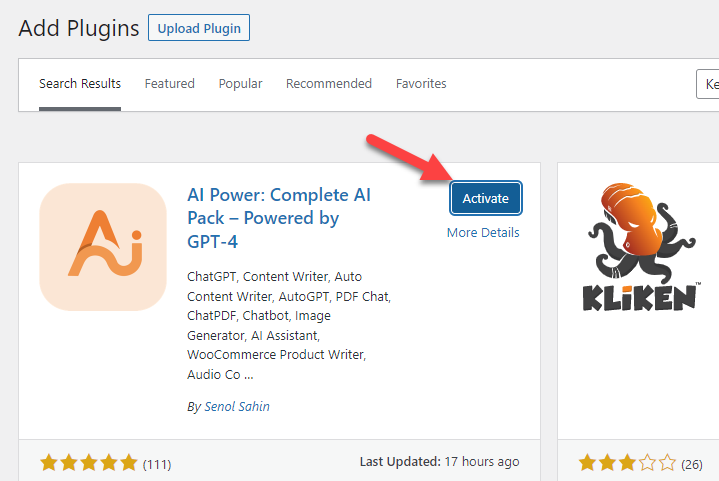Click the Add Plugins page heading
The height and width of the screenshot is (481, 719).
[79, 28]
